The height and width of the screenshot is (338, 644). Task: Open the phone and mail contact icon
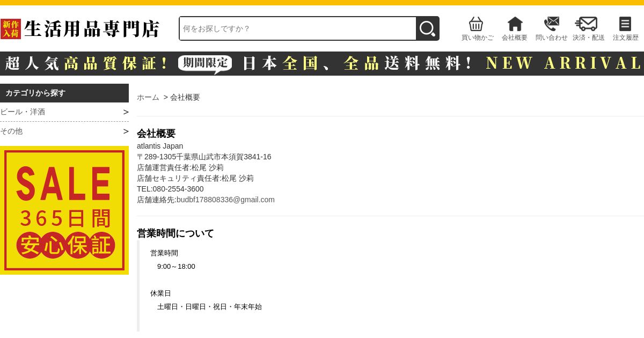(x=551, y=24)
